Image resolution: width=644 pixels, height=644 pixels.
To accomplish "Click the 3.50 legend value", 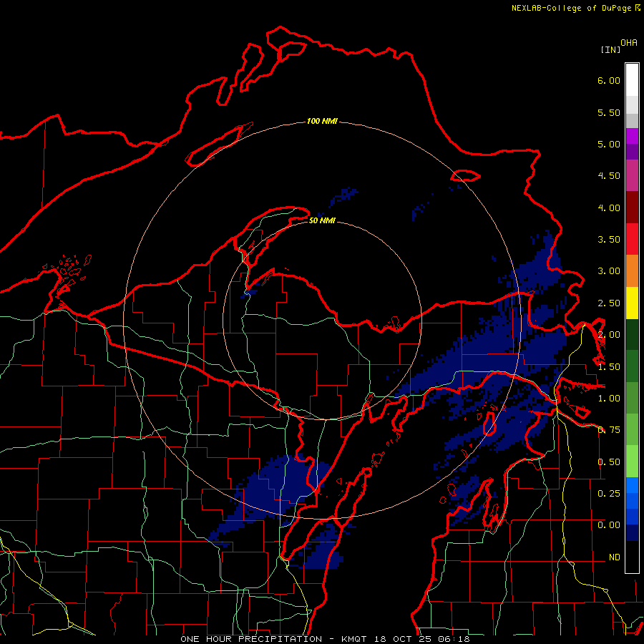I will click(x=609, y=240).
